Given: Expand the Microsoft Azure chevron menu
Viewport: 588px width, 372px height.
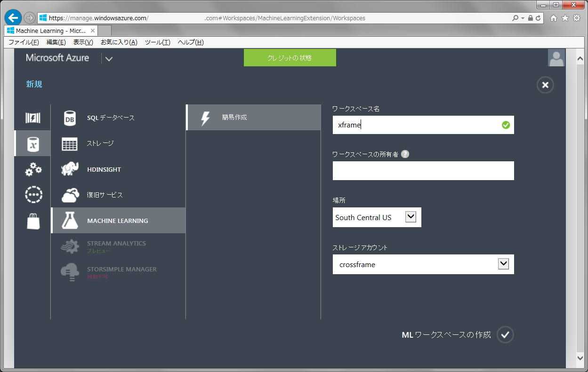Looking at the screenshot, I should [109, 59].
